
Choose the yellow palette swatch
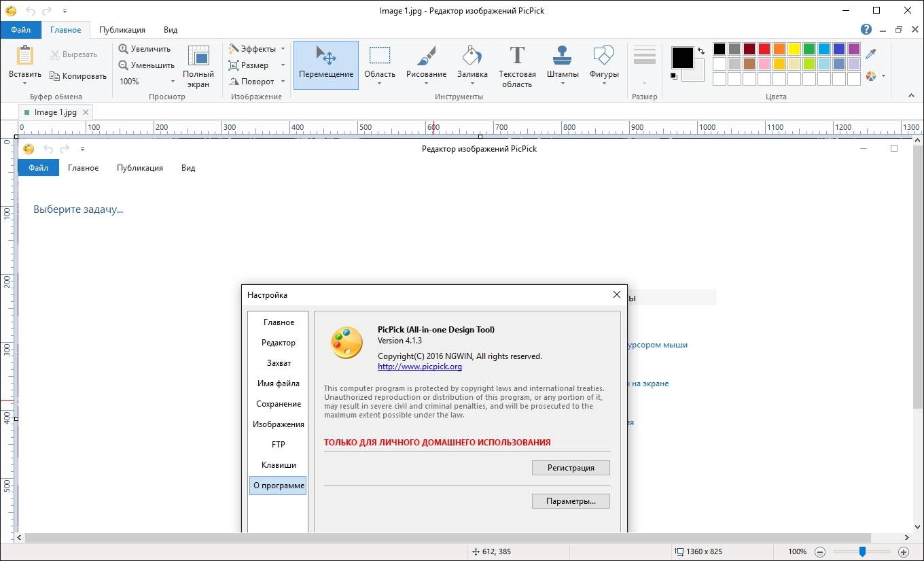click(x=794, y=49)
